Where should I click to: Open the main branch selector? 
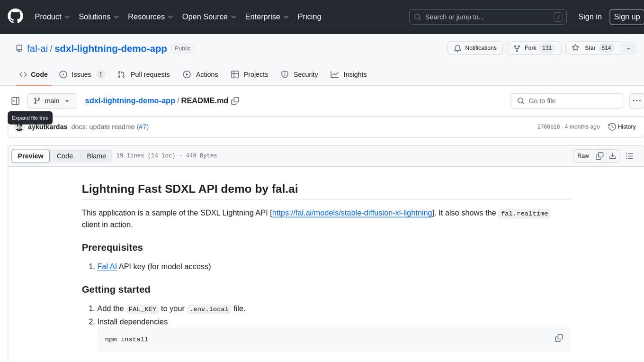52,101
